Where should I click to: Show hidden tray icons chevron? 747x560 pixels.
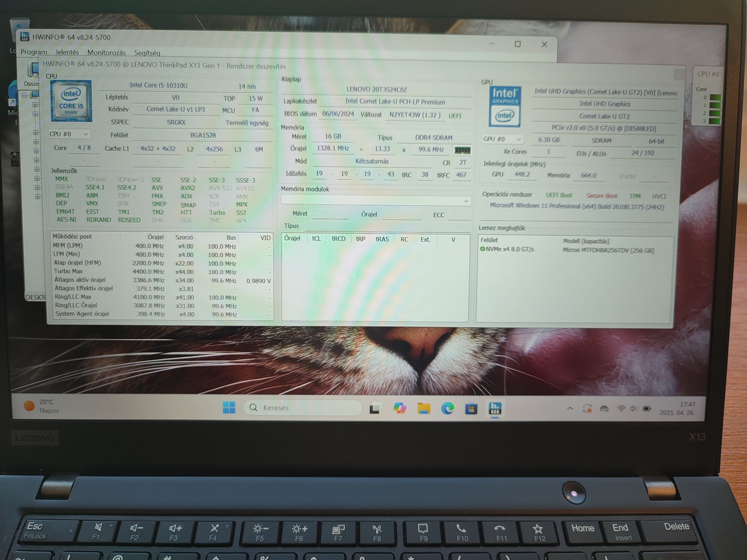coord(570,408)
